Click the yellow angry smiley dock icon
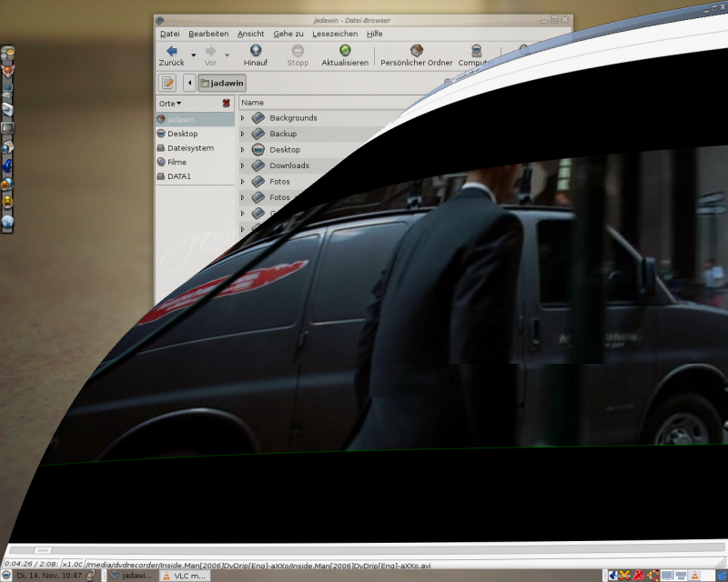Screen dimensions: 728x582 7,202
